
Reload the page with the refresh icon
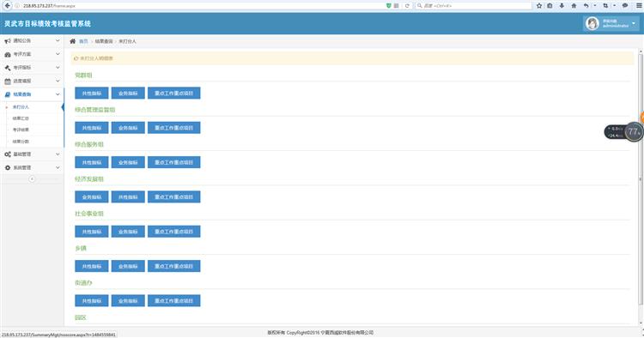coord(407,6)
